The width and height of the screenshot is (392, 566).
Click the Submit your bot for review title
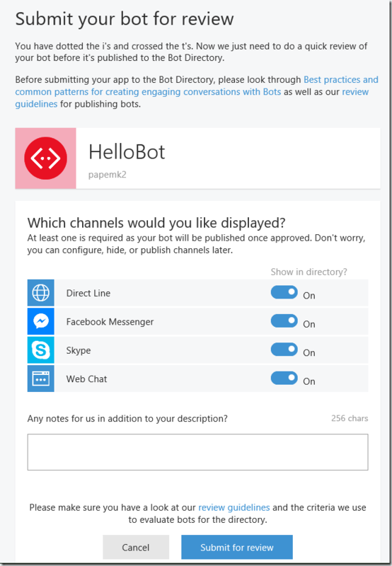click(125, 19)
